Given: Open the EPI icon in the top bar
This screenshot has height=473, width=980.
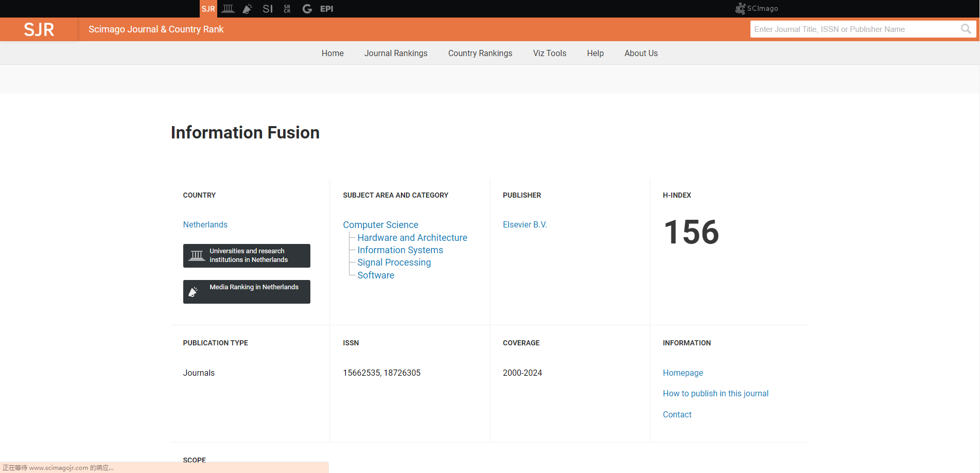Looking at the screenshot, I should (x=327, y=9).
